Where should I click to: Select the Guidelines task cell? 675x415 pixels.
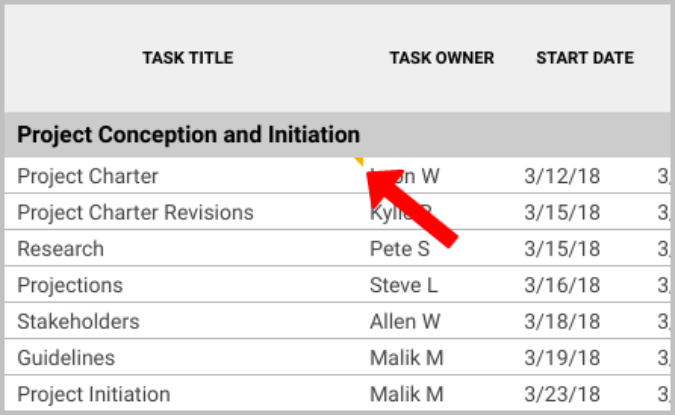[66, 358]
